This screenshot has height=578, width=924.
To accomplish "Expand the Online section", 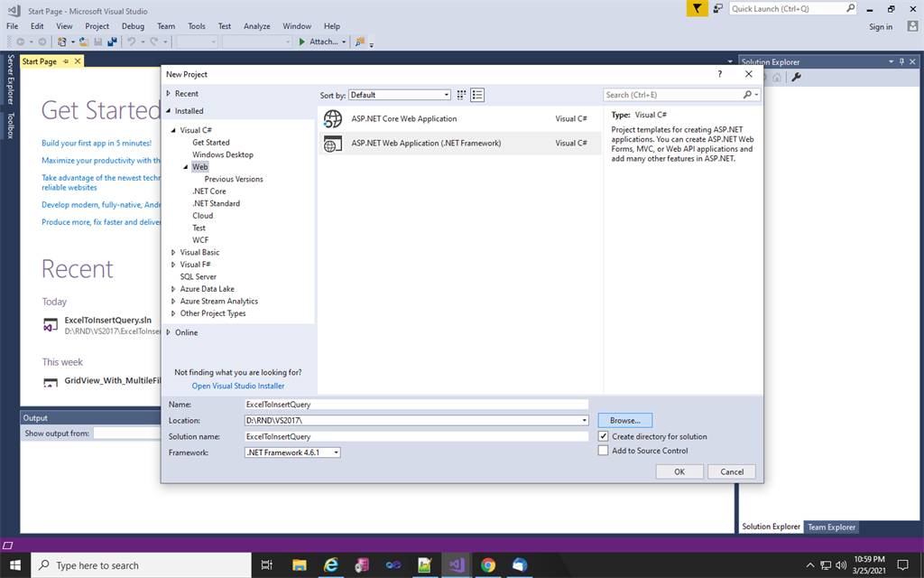I will (169, 332).
